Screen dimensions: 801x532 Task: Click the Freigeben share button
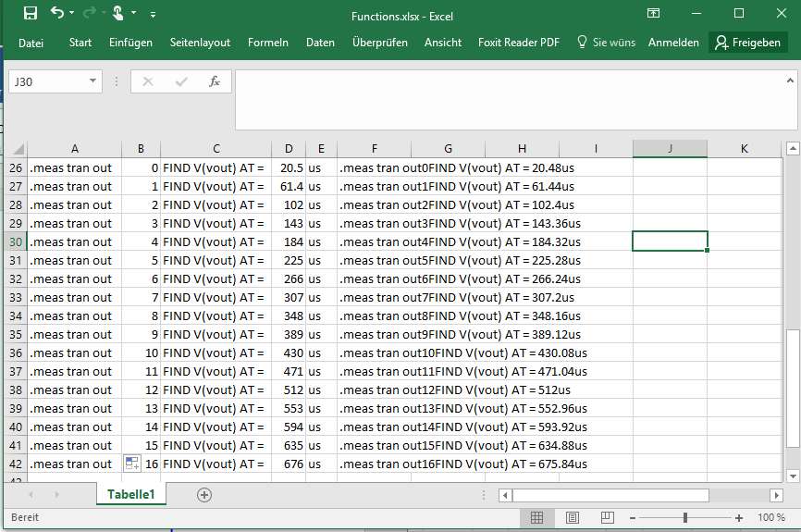tap(747, 43)
